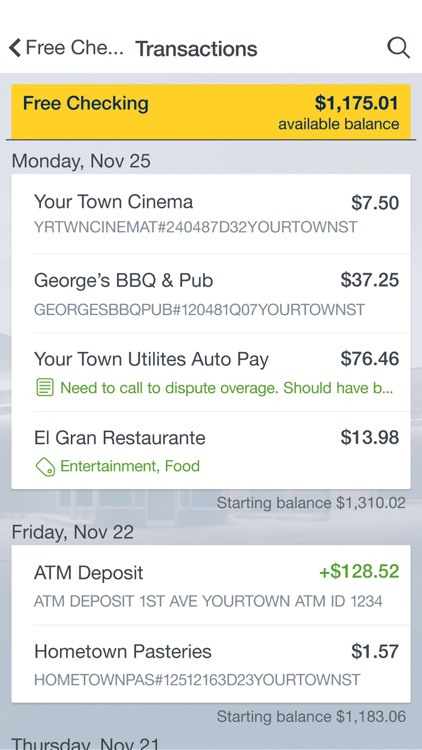Tap the Friday, Nov 22 date header

coord(73,532)
